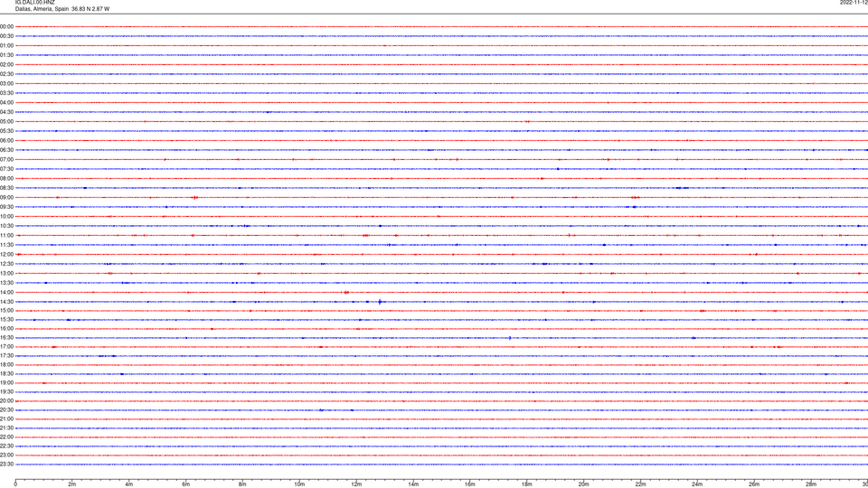The width and height of the screenshot is (868, 488).
Task: Choose the 13:00 time label
Action: [x=6, y=273]
